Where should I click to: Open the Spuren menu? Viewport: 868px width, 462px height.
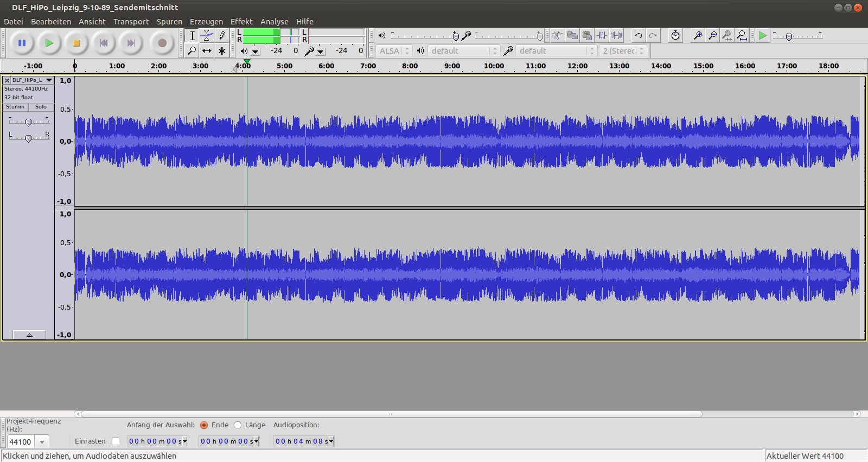[169, 22]
